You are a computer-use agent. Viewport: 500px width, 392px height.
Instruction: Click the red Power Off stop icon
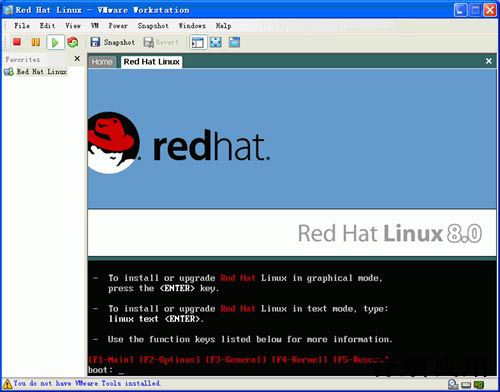tap(17, 42)
